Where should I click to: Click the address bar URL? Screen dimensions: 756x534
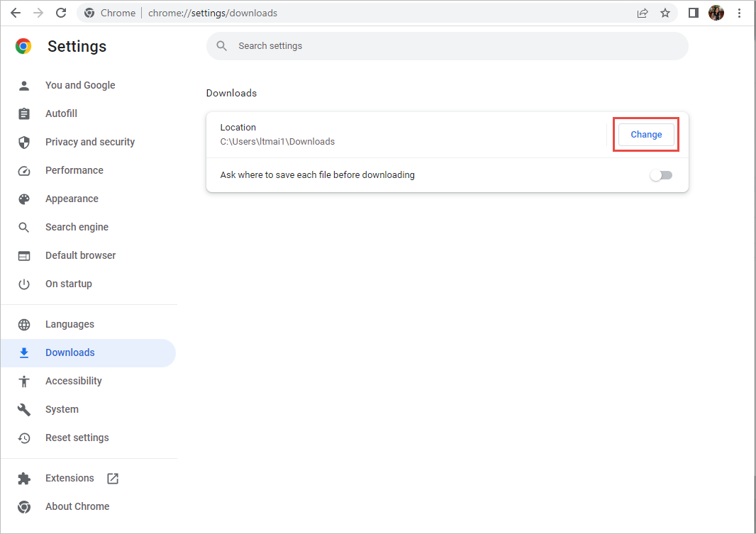pyautogui.click(x=213, y=13)
